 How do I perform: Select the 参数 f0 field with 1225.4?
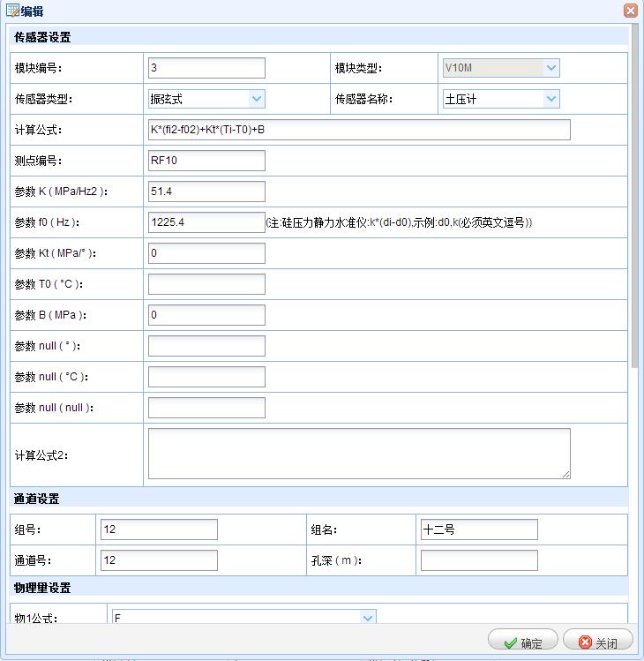206,222
